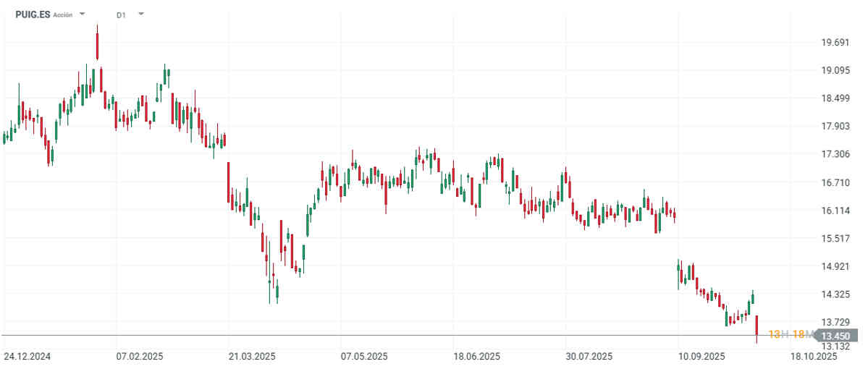Click the 13.450 current price tag
868x369 pixels.
[x=835, y=336]
